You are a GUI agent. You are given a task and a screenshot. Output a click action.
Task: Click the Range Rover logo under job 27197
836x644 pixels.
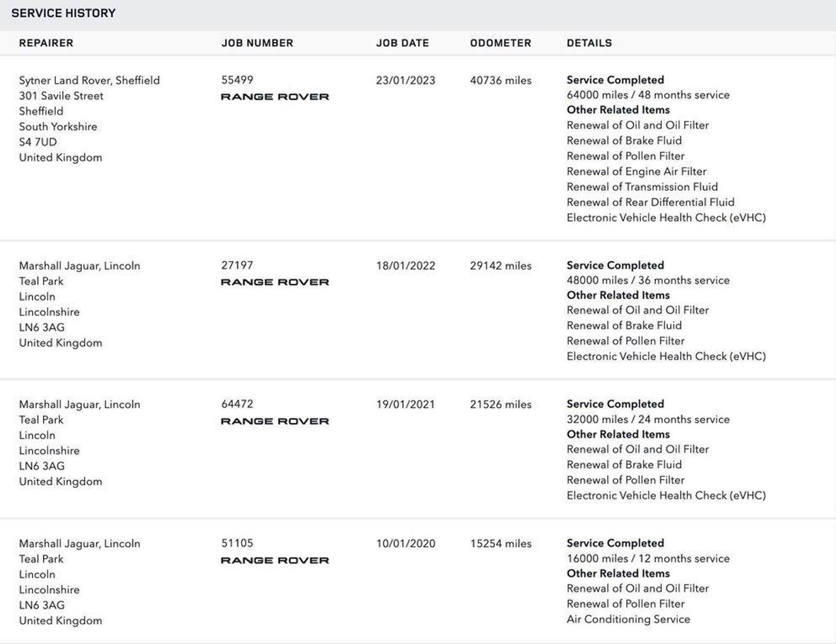click(275, 282)
